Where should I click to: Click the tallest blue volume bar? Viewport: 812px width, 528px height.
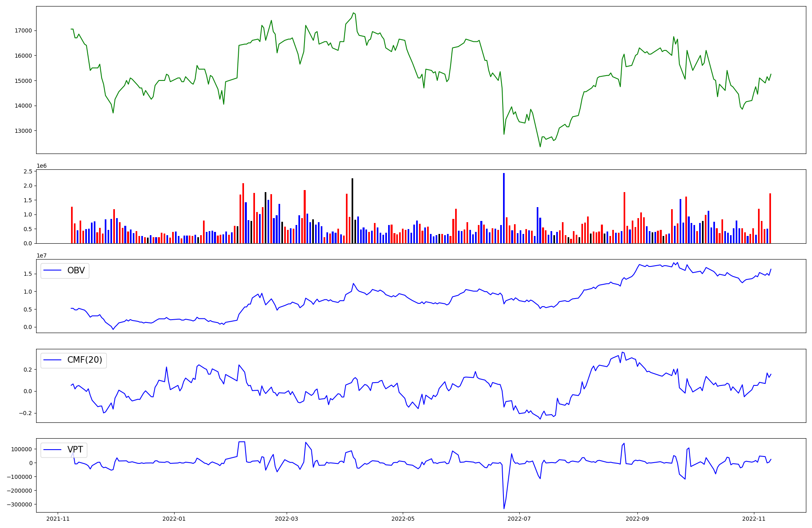[x=504, y=208]
